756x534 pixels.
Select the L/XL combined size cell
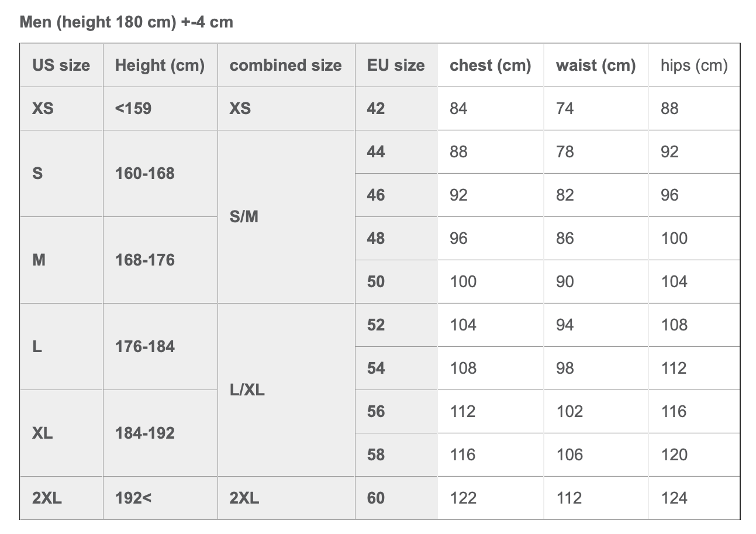286,390
